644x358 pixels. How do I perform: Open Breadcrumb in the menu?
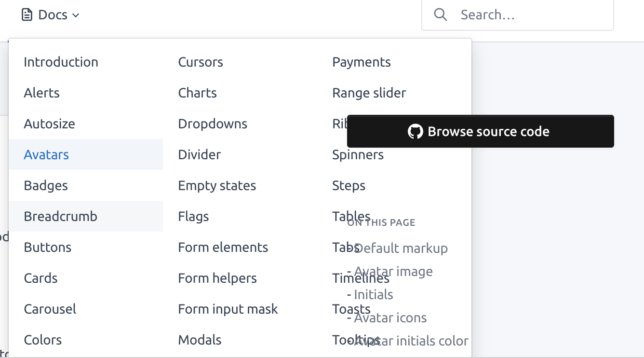click(86, 216)
